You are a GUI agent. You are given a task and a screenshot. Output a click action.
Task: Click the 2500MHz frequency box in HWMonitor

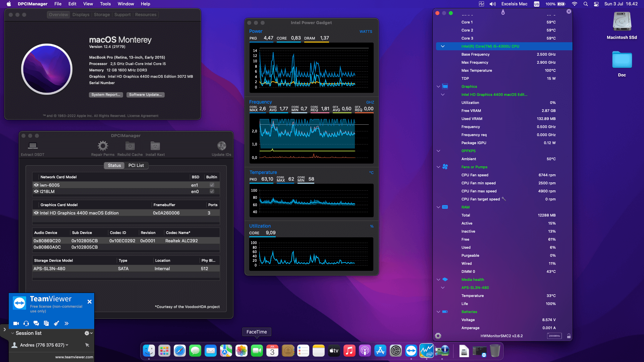tap(554, 336)
